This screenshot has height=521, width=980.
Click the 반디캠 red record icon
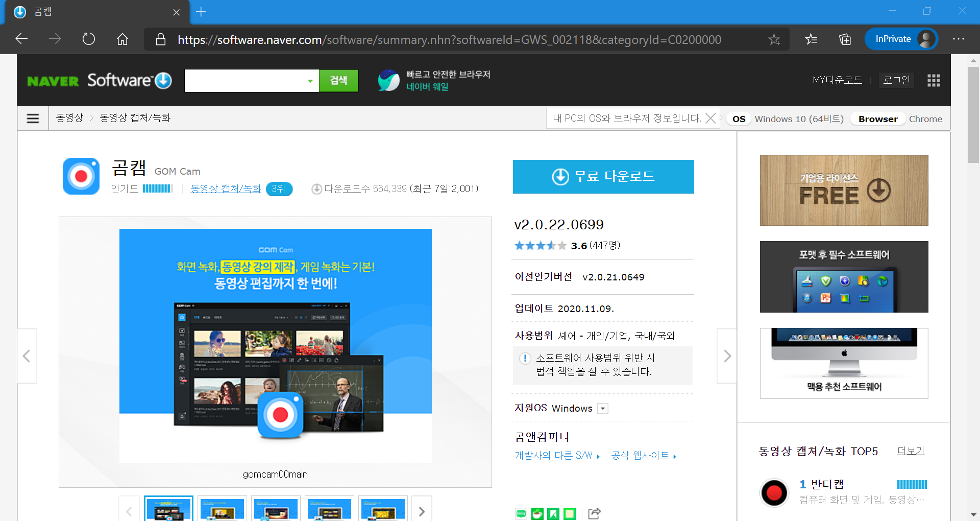click(774, 493)
